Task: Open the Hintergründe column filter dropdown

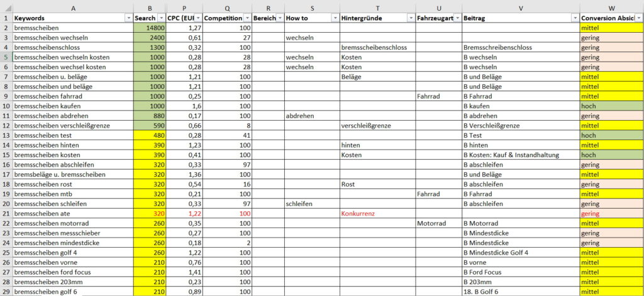Action: tap(411, 18)
